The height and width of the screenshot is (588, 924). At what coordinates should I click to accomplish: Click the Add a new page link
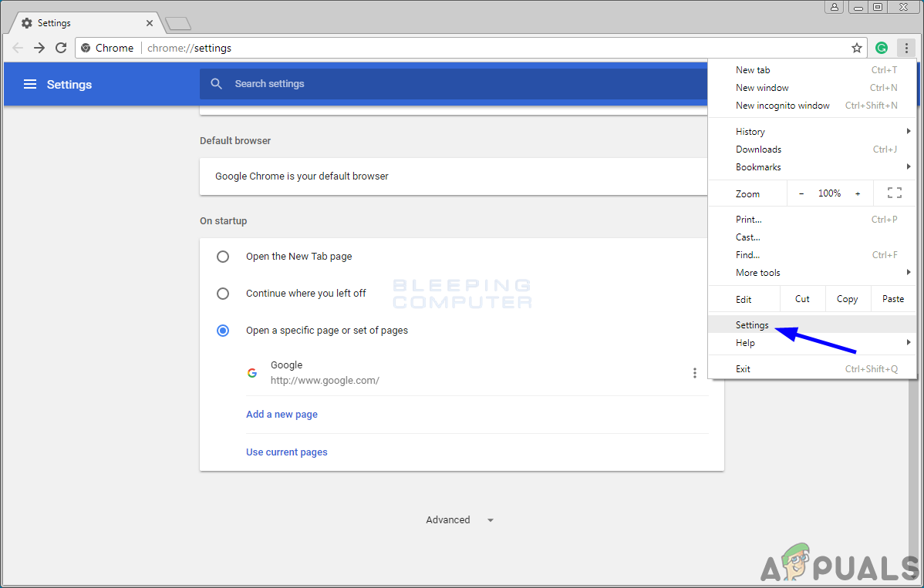[282, 415]
